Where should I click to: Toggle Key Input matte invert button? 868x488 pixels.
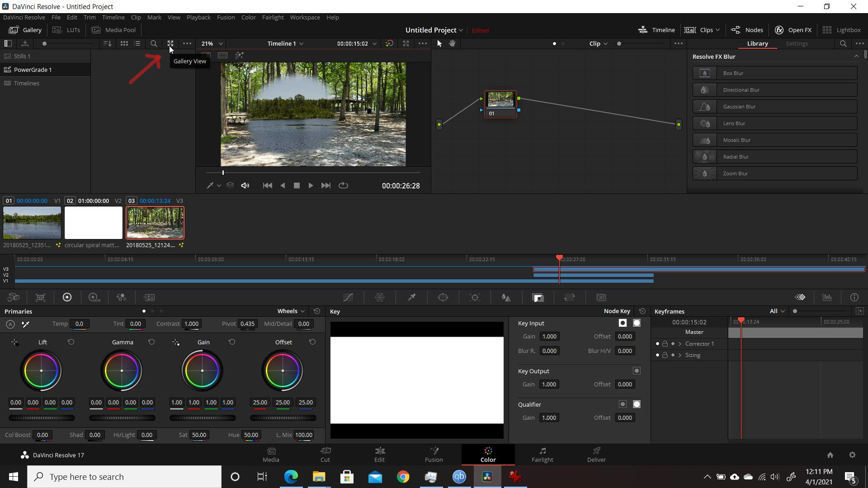[623, 323]
